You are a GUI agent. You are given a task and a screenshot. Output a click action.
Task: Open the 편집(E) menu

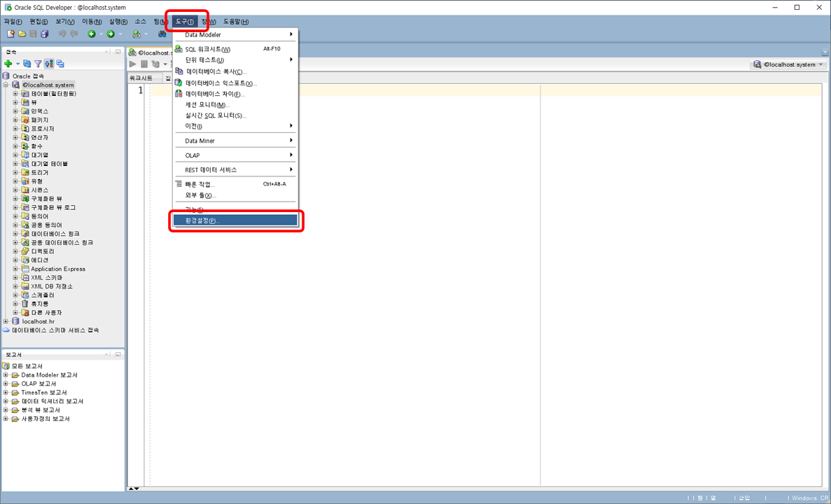pyautogui.click(x=39, y=22)
